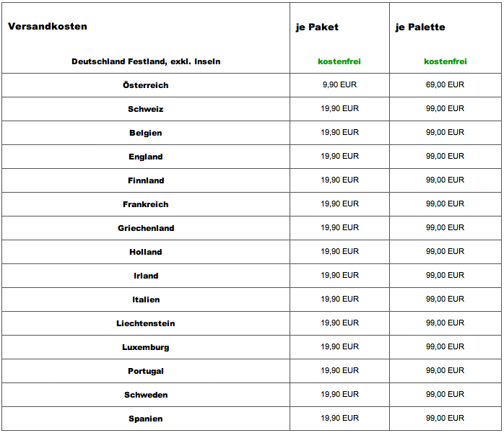The height and width of the screenshot is (433, 504).
Task: Select the Spanien row label
Action: 146,419
